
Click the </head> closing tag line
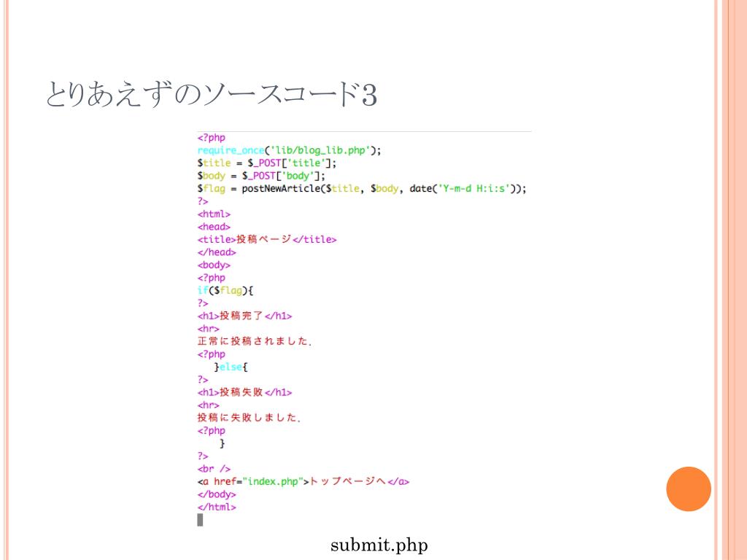click(217, 252)
